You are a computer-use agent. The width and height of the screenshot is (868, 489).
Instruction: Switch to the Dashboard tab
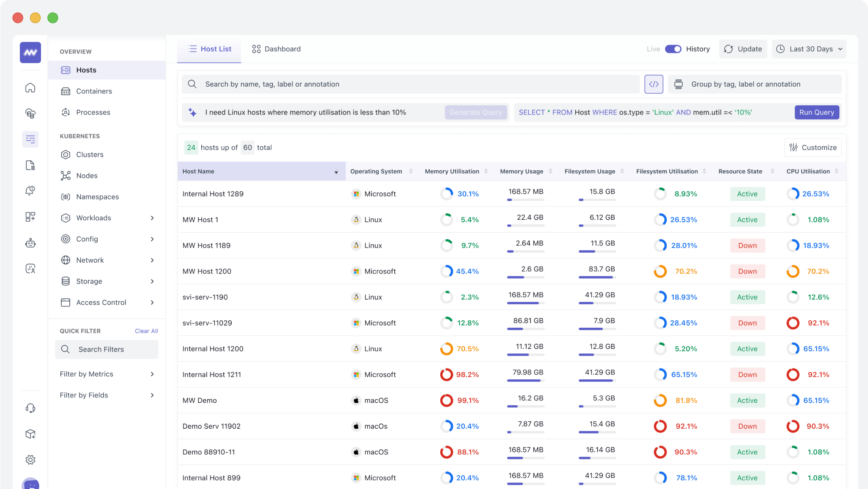tap(276, 49)
